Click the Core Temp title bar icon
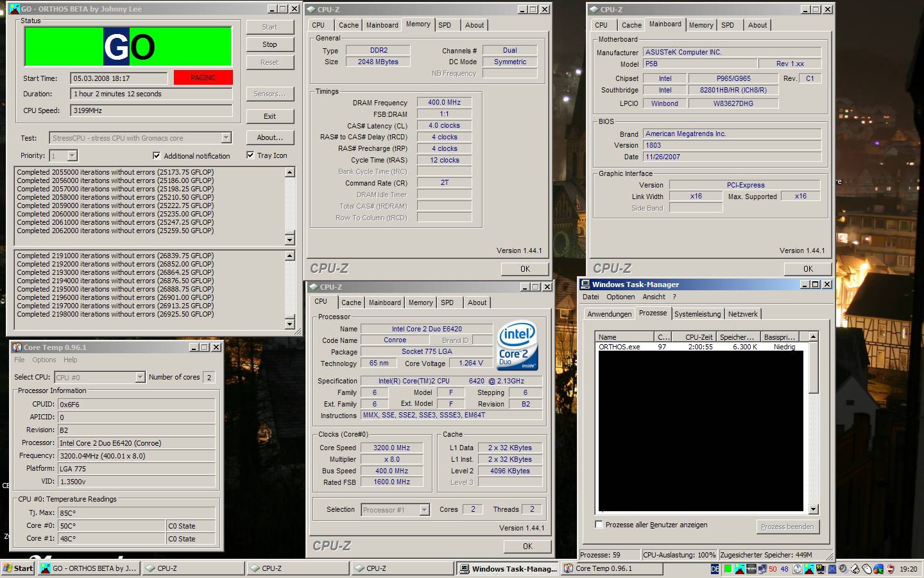 pos(17,347)
